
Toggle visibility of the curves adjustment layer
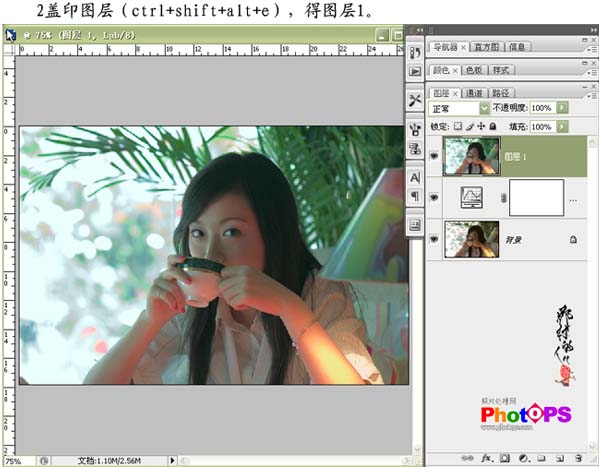point(434,198)
